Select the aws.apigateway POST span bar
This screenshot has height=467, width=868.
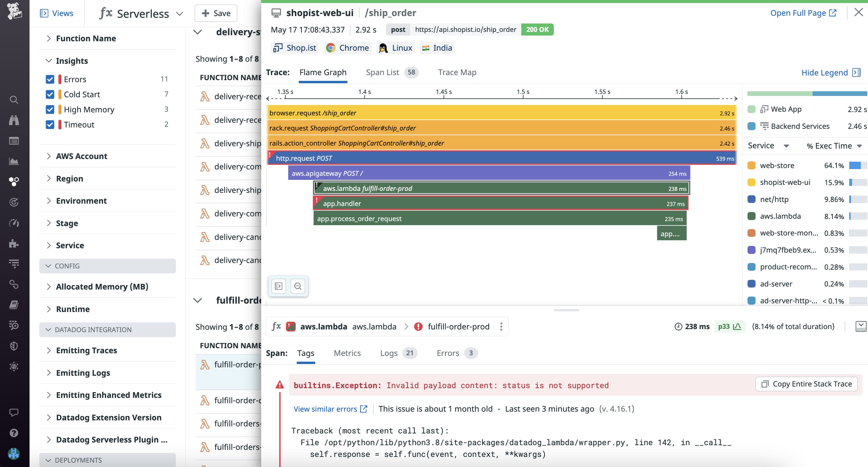click(489, 173)
